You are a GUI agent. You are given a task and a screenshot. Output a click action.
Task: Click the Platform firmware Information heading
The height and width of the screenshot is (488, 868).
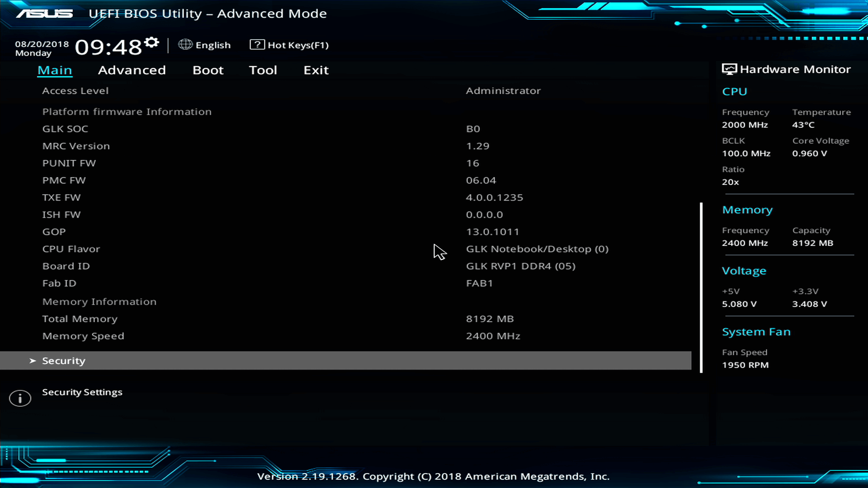click(127, 112)
